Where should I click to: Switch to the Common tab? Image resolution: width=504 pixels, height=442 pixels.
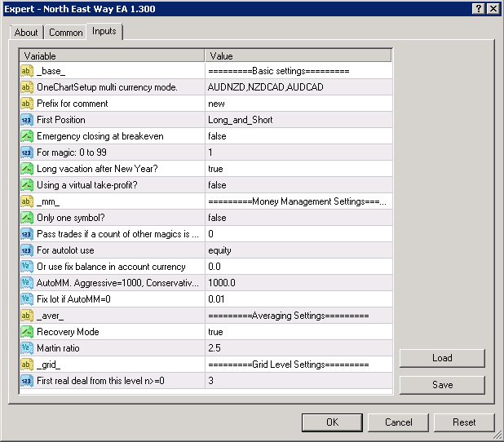pos(65,33)
